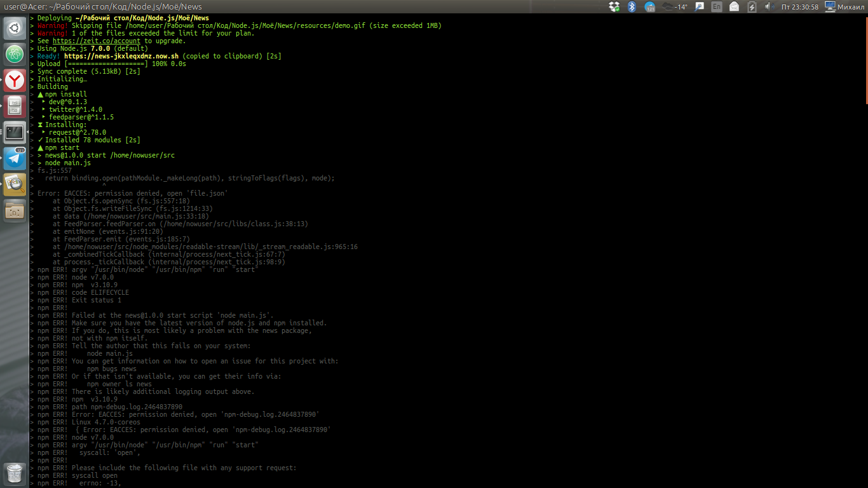Viewport: 868px width, 488px height.
Task: Click the "syscall: 'open'," line
Action: (x=110, y=452)
